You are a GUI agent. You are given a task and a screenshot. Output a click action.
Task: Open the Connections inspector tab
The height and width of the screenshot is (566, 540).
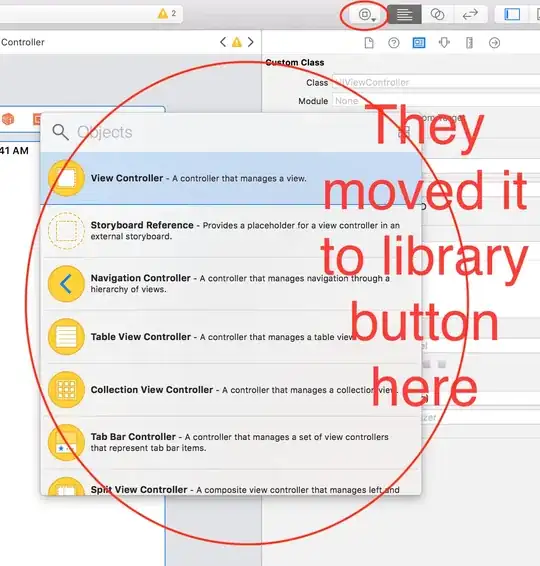click(x=495, y=43)
